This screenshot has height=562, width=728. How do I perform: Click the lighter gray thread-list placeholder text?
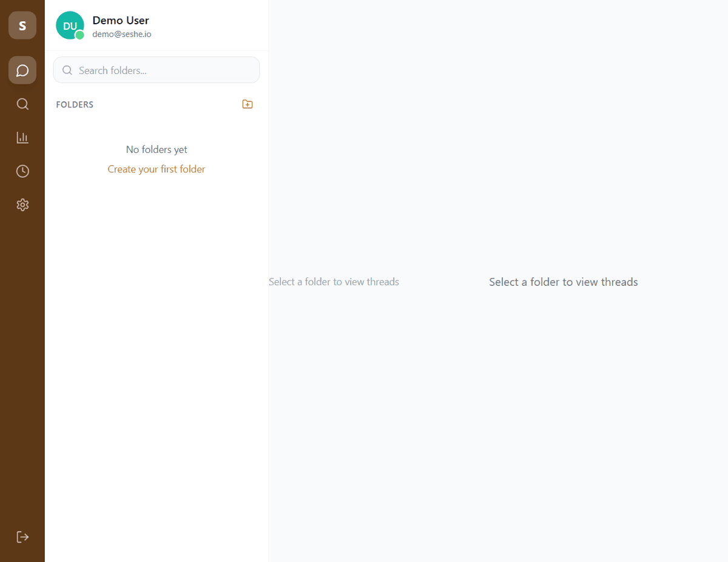[x=334, y=282]
